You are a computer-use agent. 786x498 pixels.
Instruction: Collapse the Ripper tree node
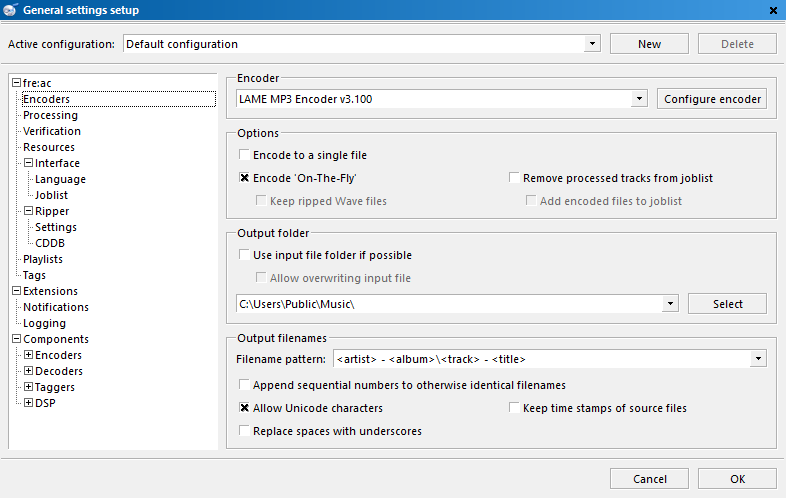(29, 211)
